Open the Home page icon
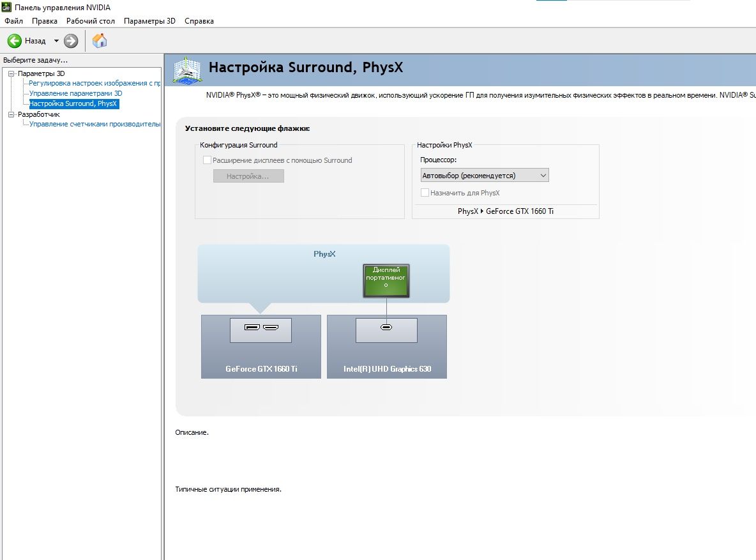This screenshot has width=756, height=560. [x=100, y=40]
